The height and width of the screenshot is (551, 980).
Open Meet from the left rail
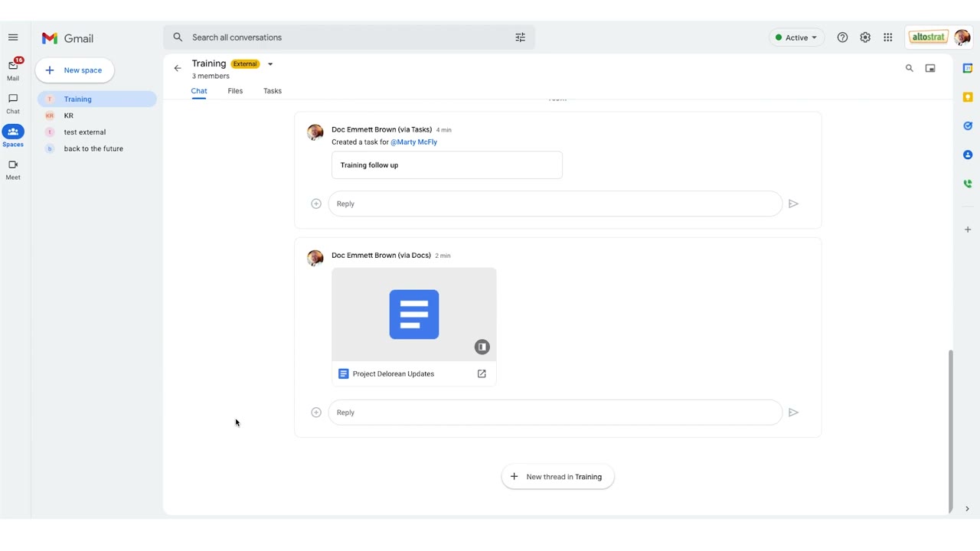pyautogui.click(x=13, y=169)
